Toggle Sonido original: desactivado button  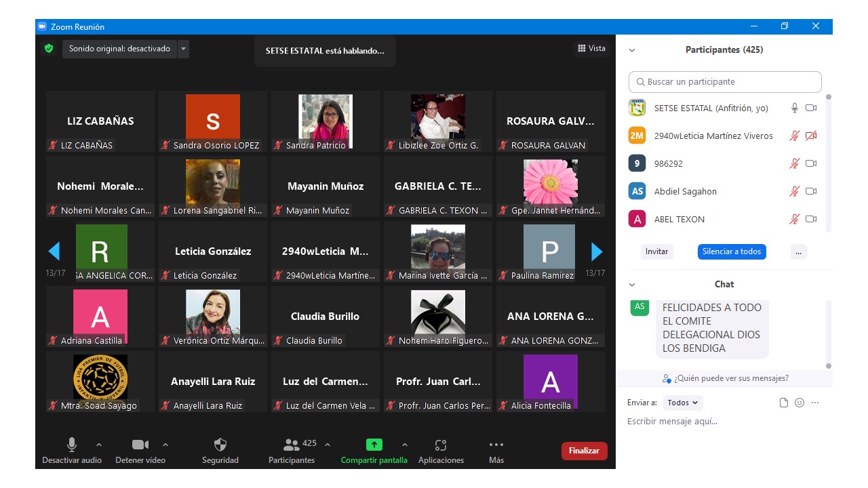(x=119, y=49)
